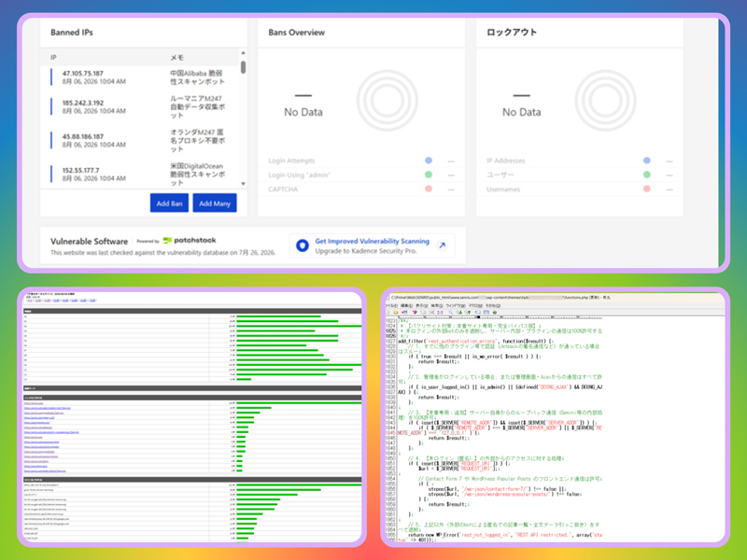This screenshot has width=747, height=560.
Task: Click open-folder icon in editor toolbar
Action: [x=395, y=313]
